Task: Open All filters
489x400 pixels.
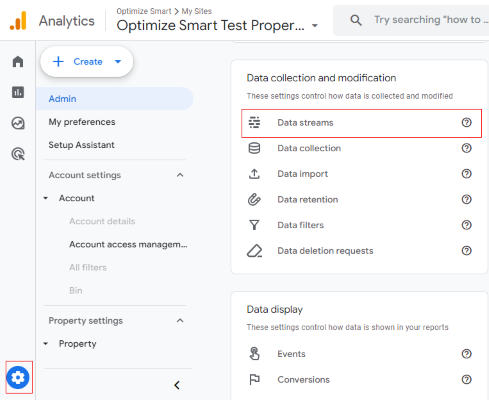Action: 88,267
